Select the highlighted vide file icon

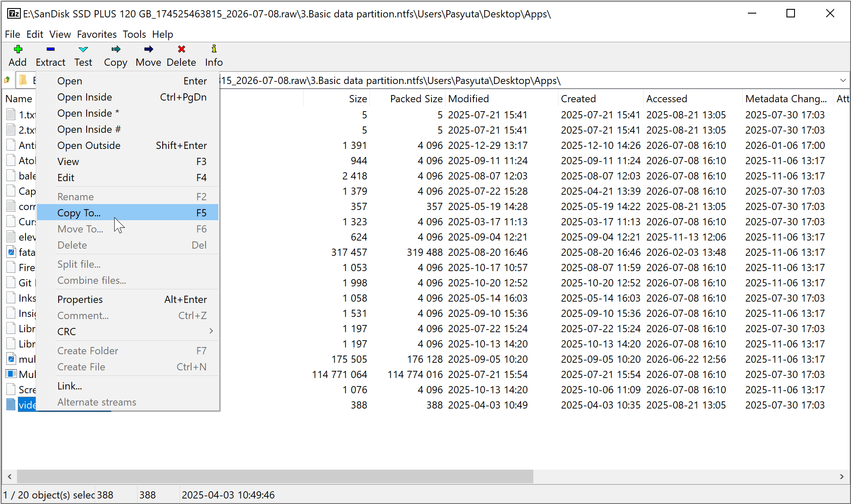click(x=11, y=405)
